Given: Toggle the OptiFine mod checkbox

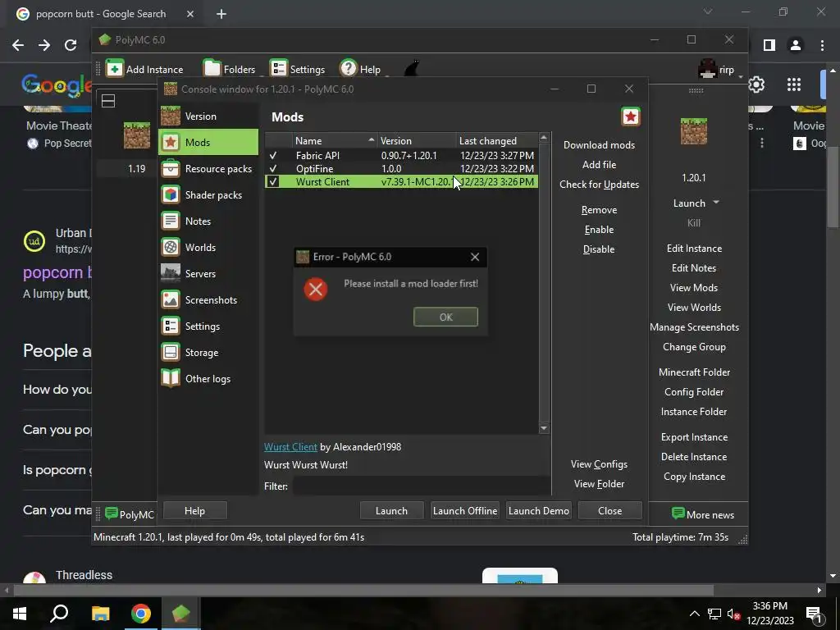Looking at the screenshot, I should (x=273, y=168).
